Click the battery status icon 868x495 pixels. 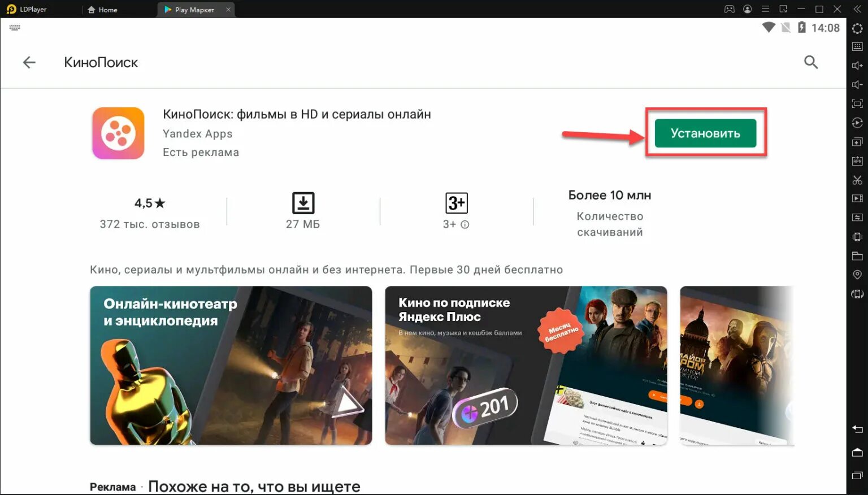coord(801,27)
